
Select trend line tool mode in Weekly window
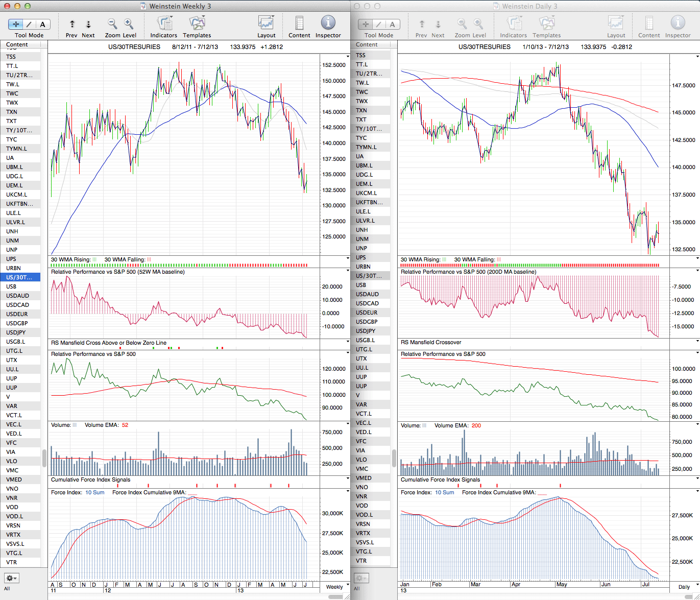[x=29, y=24]
